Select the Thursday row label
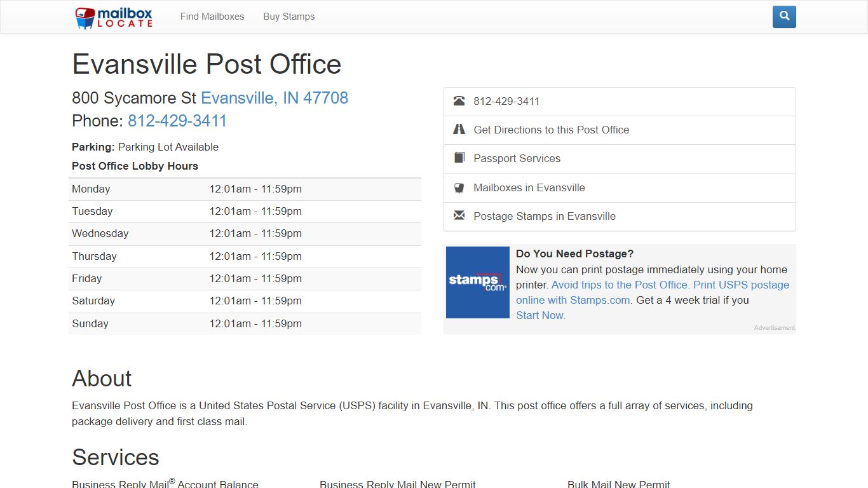 (x=94, y=256)
